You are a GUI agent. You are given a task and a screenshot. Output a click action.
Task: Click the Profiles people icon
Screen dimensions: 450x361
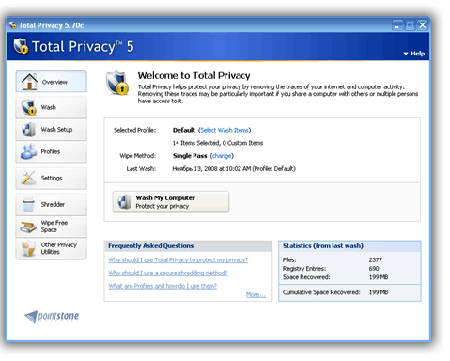point(29,151)
